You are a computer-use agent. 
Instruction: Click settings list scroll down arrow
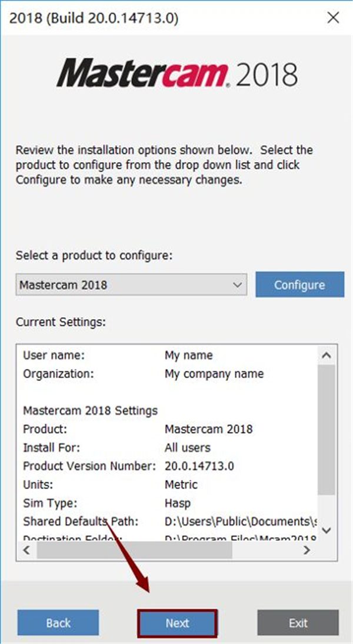point(327,530)
